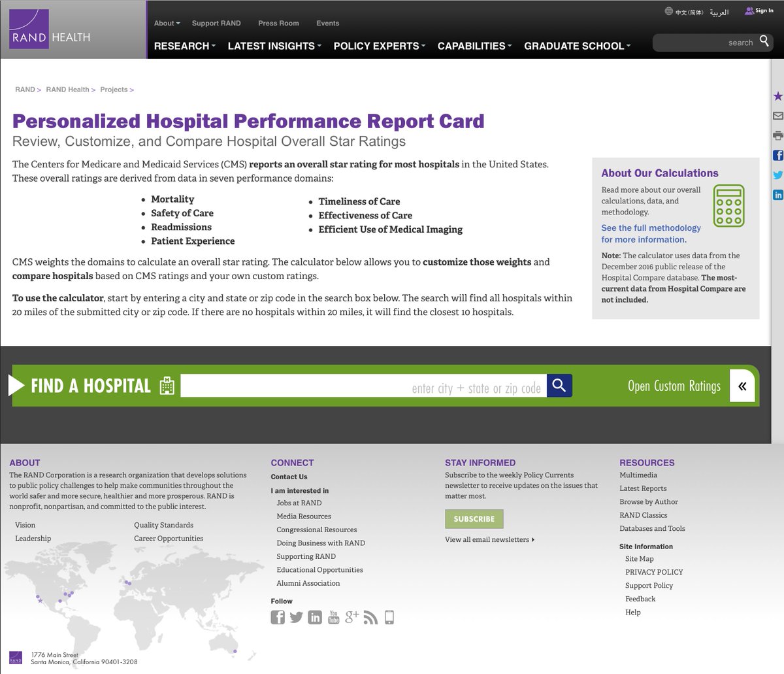Open Latest Reports link

(643, 488)
